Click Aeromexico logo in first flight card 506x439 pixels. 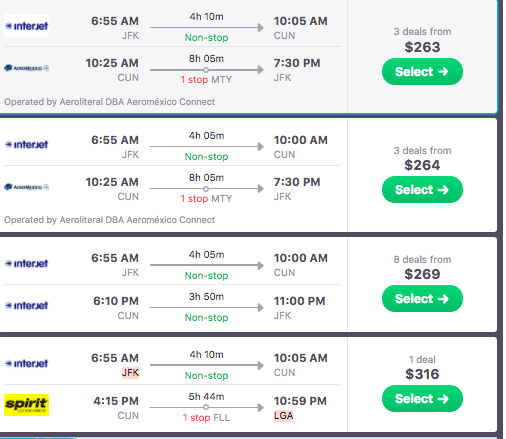tap(27, 68)
